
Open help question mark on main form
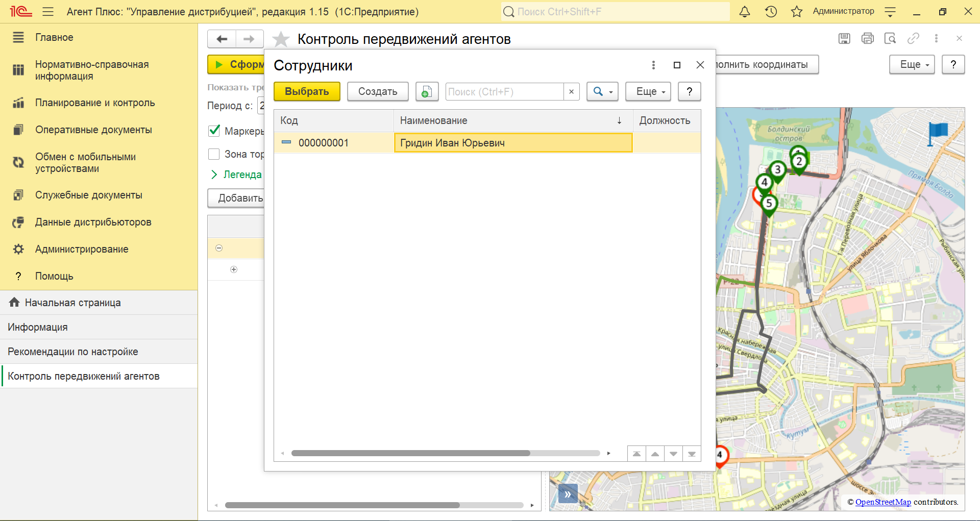point(953,64)
